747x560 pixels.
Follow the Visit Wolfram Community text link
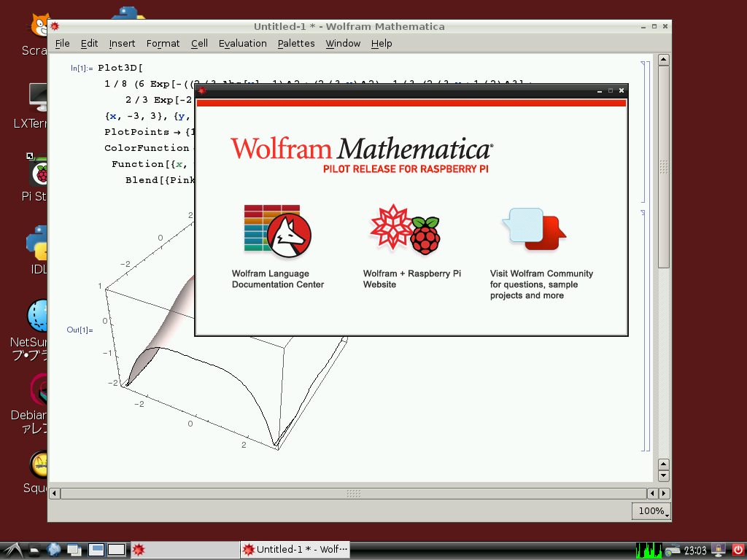tap(541, 284)
